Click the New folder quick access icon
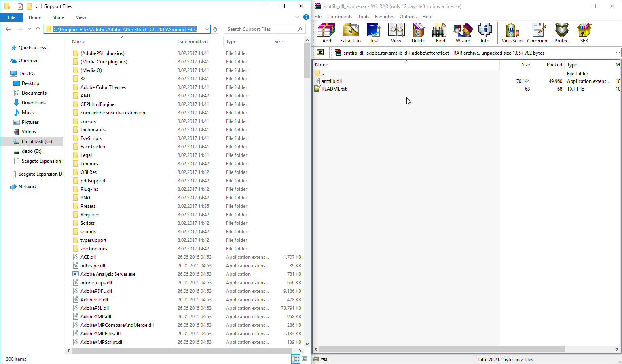 click(x=29, y=6)
